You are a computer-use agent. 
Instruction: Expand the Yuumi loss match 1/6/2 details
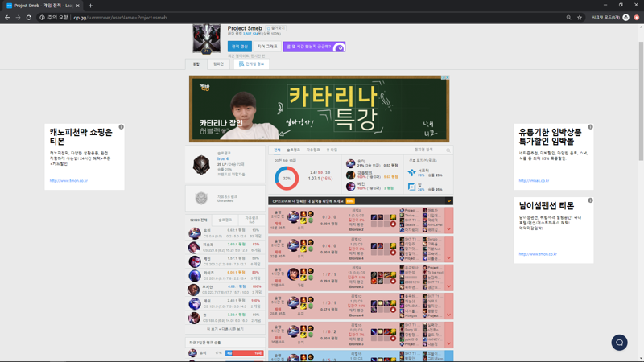[449, 335]
